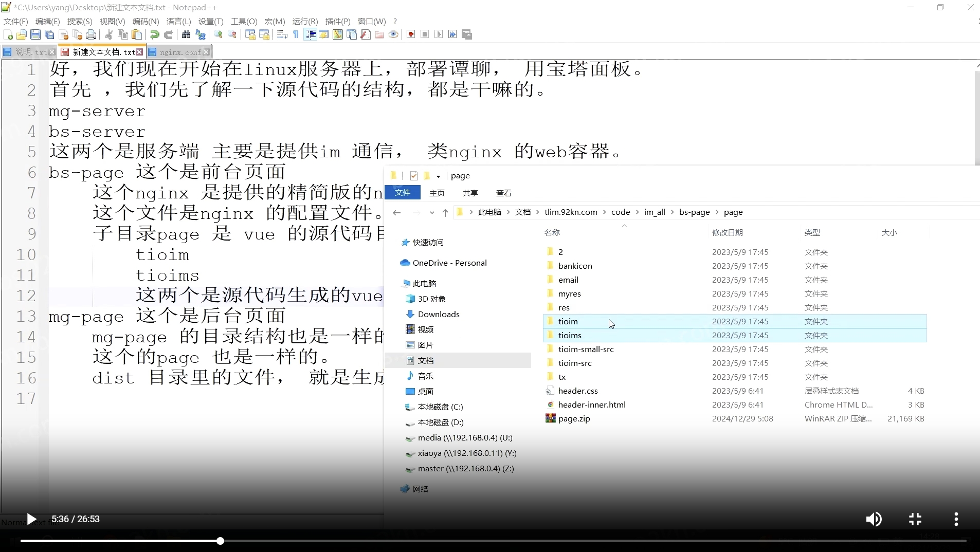Click the Copy toolbar icon
This screenshot has width=980, height=552.
pos(123,34)
